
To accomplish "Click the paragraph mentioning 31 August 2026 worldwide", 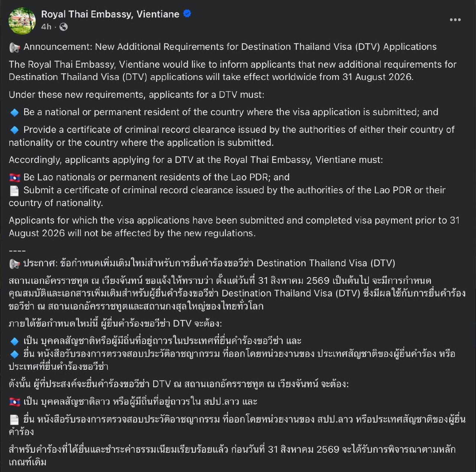I will point(232,71).
